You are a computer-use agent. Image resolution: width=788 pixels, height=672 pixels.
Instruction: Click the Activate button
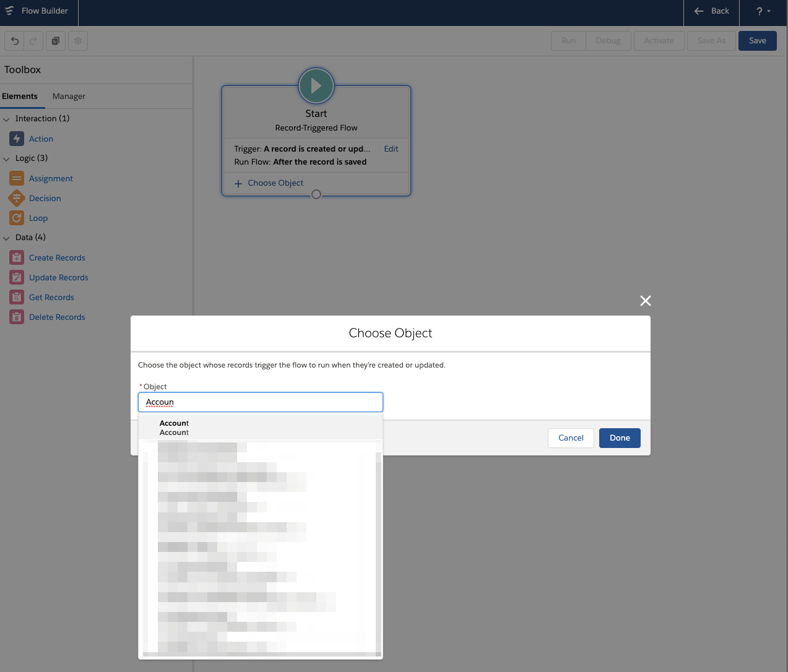pyautogui.click(x=659, y=41)
